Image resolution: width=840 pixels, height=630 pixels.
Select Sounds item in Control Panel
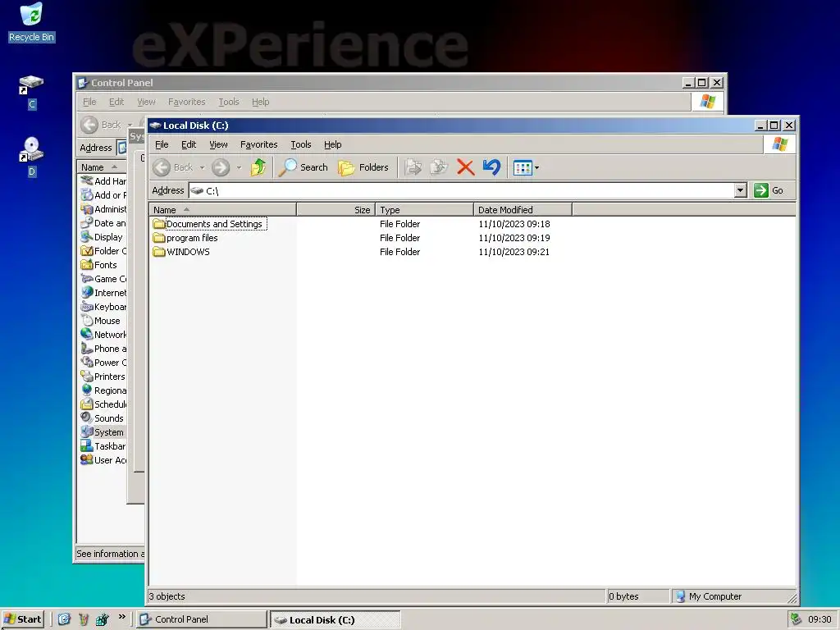pyautogui.click(x=103, y=418)
